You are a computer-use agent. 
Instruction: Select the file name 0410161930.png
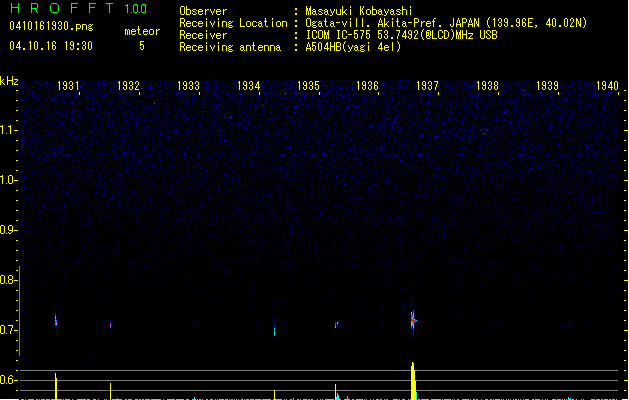(x=51, y=26)
